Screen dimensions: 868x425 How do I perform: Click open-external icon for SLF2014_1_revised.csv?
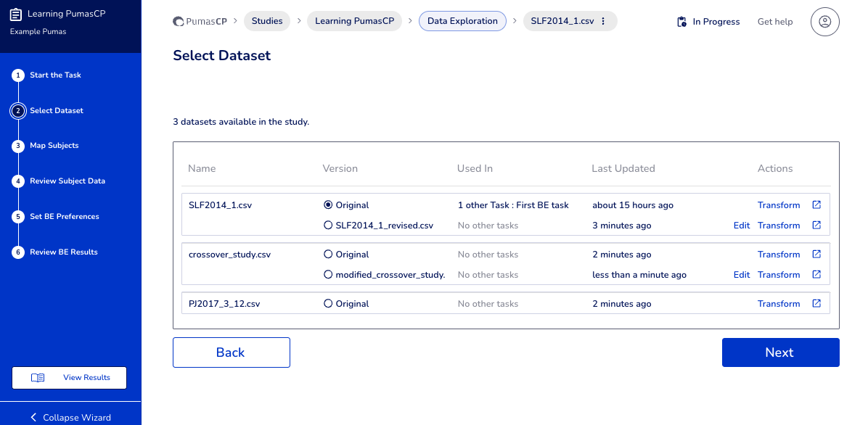click(x=816, y=226)
